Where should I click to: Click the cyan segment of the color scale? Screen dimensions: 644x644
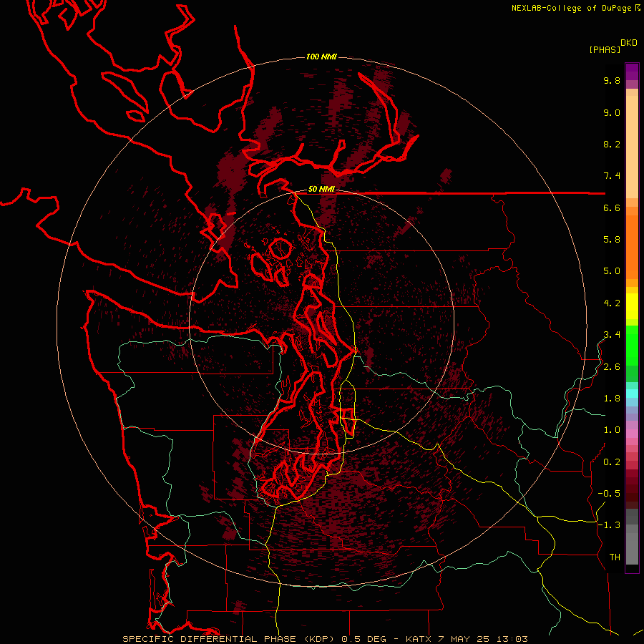click(632, 394)
